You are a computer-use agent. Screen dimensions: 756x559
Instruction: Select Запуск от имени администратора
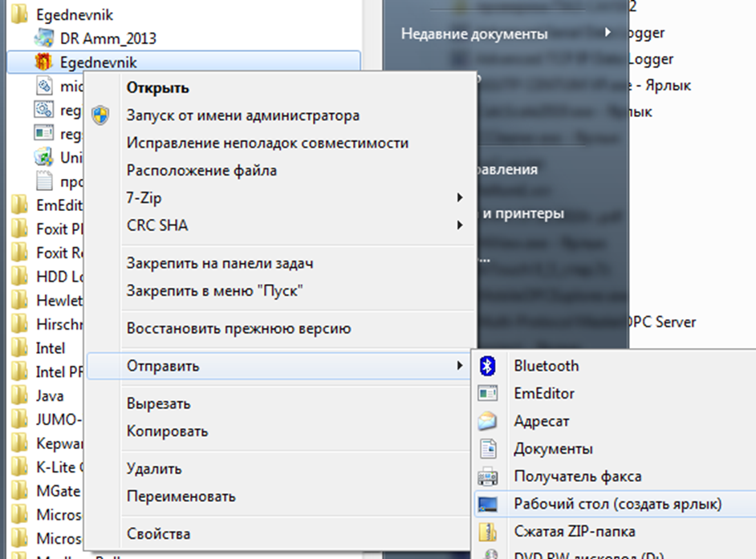click(x=243, y=115)
